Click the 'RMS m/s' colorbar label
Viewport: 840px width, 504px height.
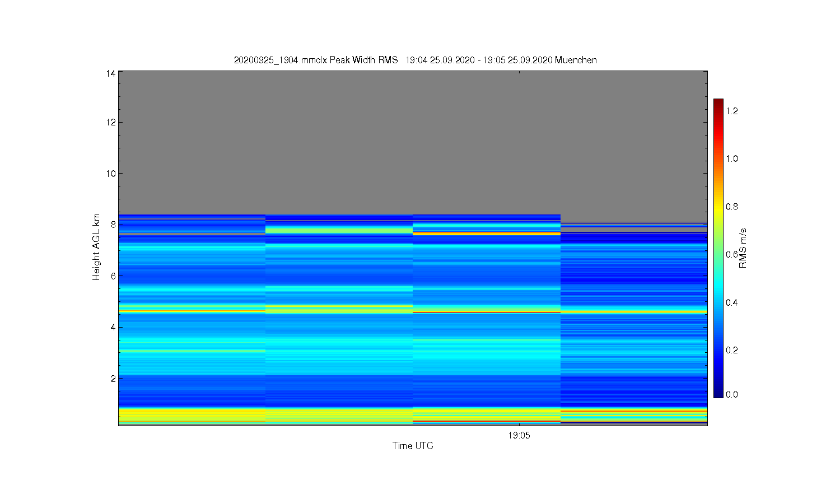[743, 248]
